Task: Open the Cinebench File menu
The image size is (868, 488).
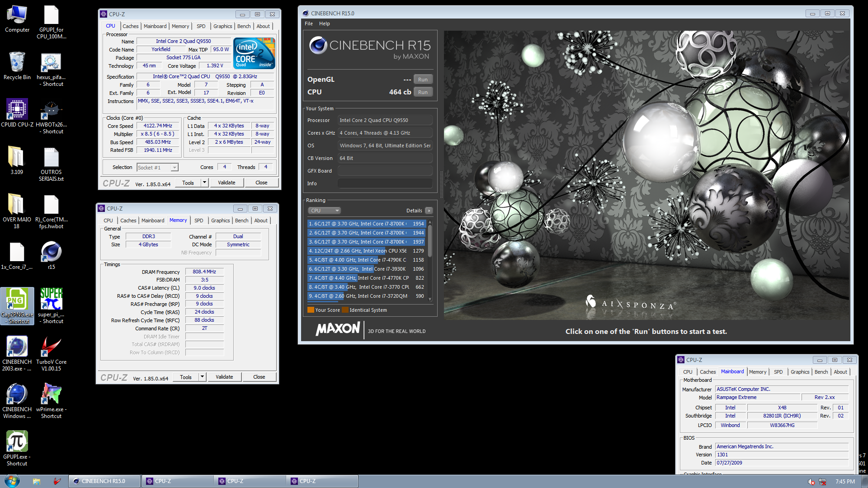Action: (x=309, y=23)
